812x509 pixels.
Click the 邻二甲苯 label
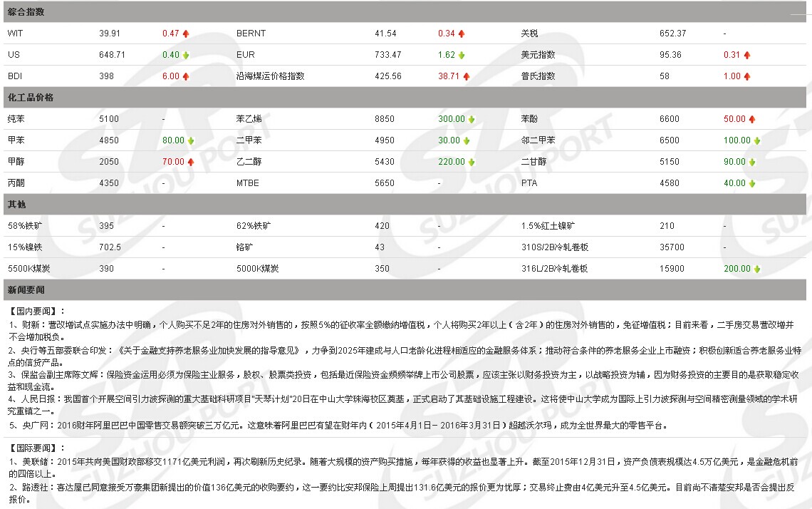click(x=538, y=140)
